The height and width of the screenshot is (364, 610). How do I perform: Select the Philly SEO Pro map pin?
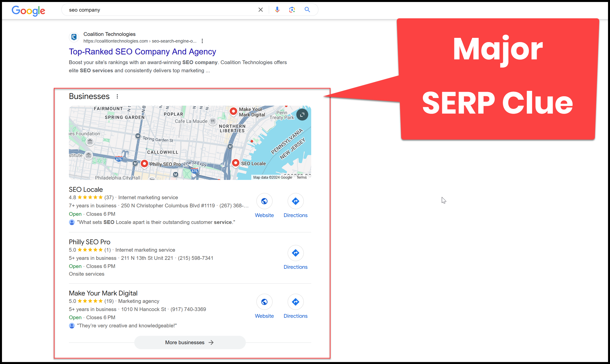(144, 163)
